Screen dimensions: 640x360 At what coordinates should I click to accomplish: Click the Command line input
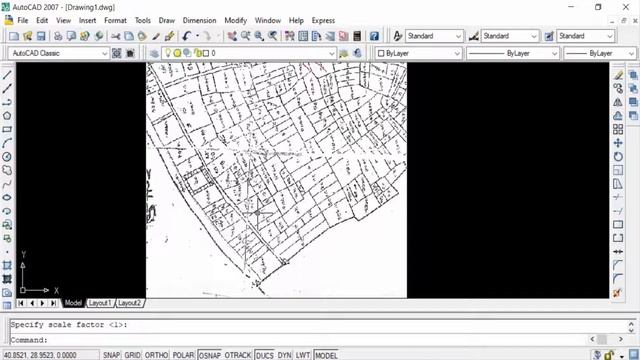(x=298, y=340)
